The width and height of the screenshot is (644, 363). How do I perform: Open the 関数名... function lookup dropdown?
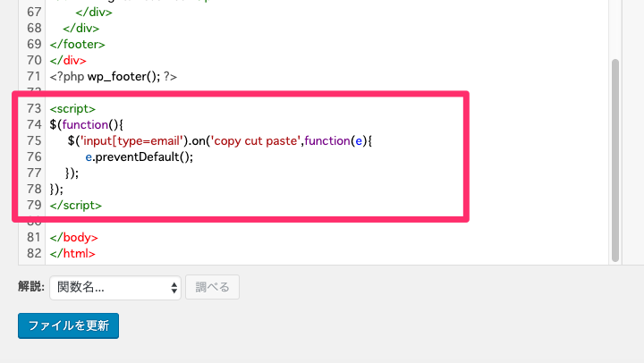[x=115, y=287]
